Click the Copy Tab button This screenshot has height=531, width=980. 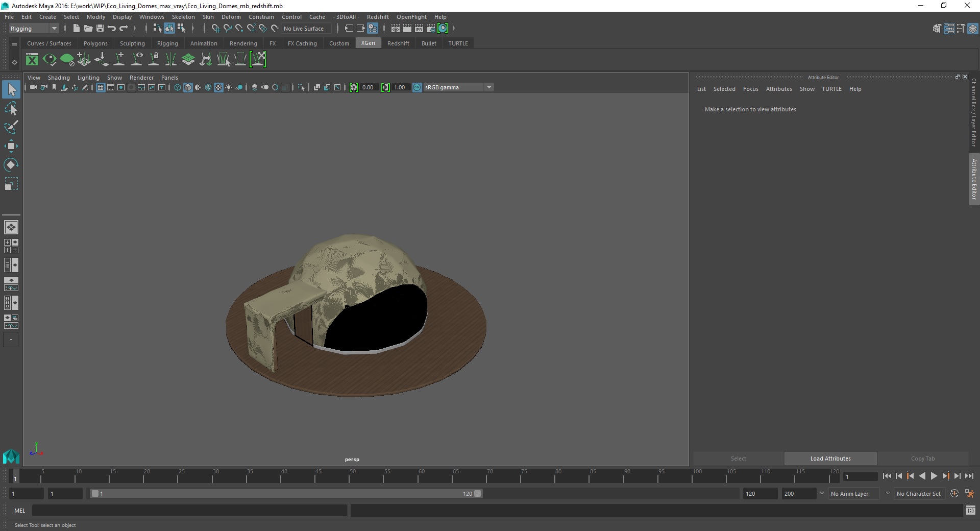[923, 458]
